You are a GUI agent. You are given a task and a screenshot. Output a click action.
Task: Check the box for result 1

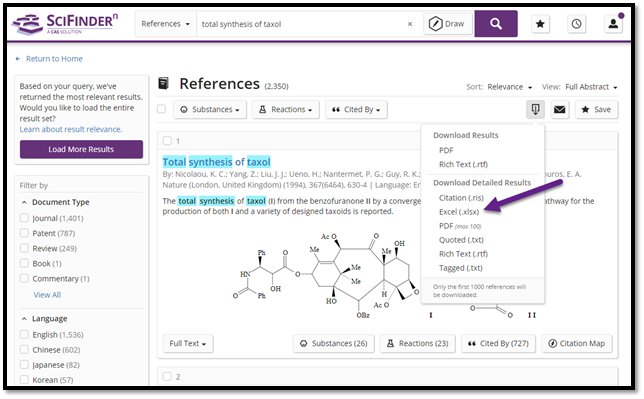(x=167, y=141)
